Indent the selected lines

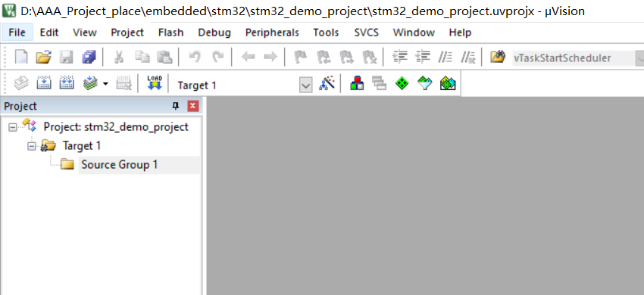point(399,57)
